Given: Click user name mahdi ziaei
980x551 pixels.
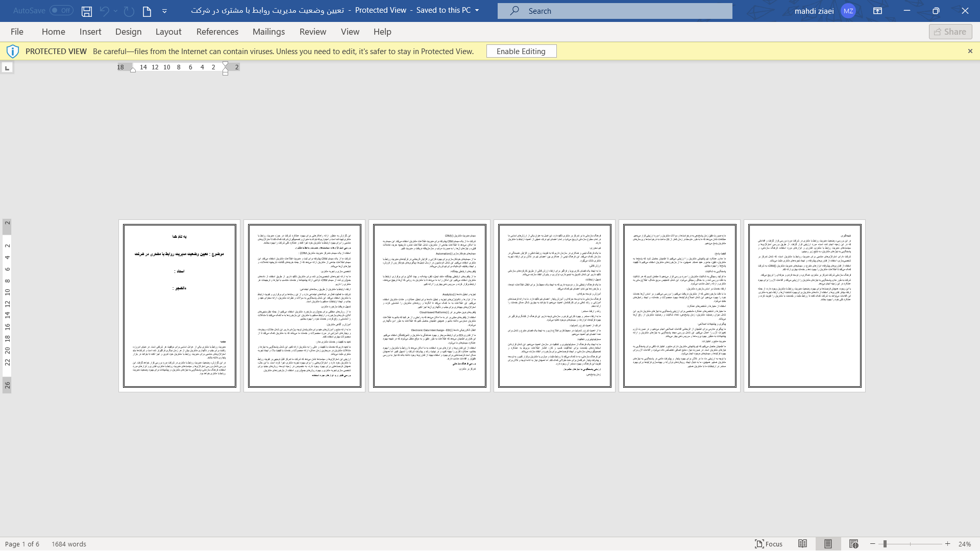Looking at the screenshot, I should [x=814, y=11].
